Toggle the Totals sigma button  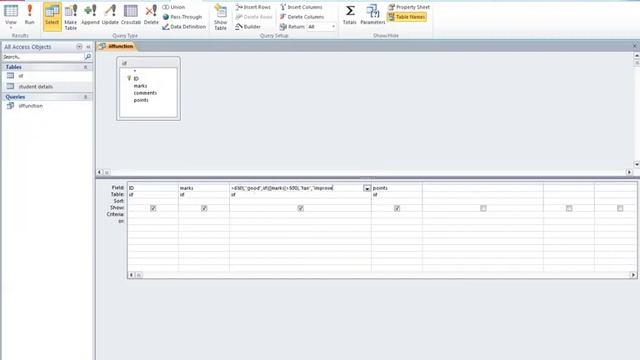pos(349,16)
